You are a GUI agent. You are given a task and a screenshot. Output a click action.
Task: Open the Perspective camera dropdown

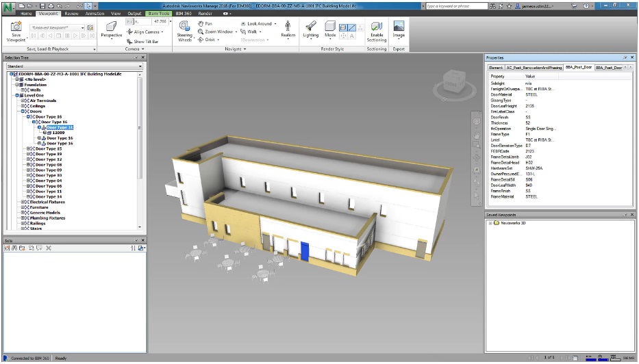(111, 36)
